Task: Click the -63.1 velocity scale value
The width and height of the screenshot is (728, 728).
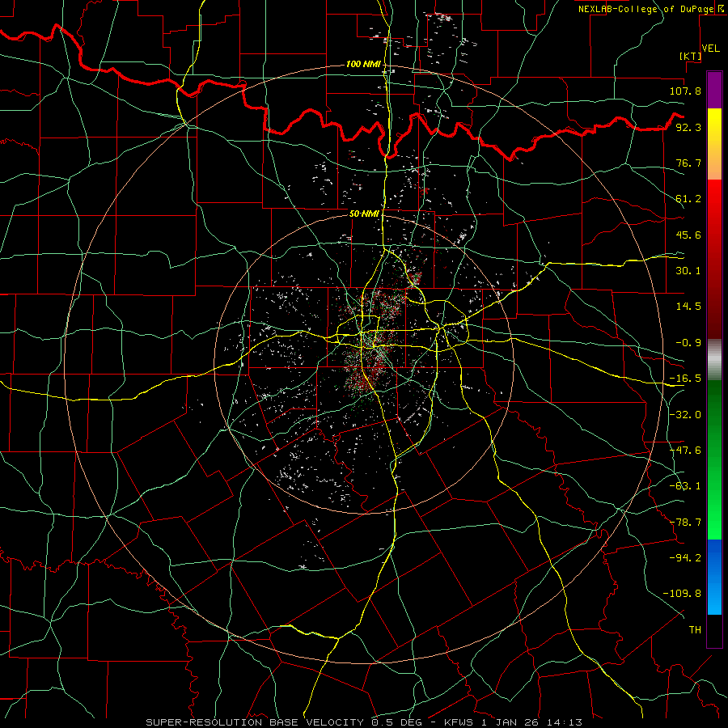Action: pyautogui.click(x=685, y=486)
